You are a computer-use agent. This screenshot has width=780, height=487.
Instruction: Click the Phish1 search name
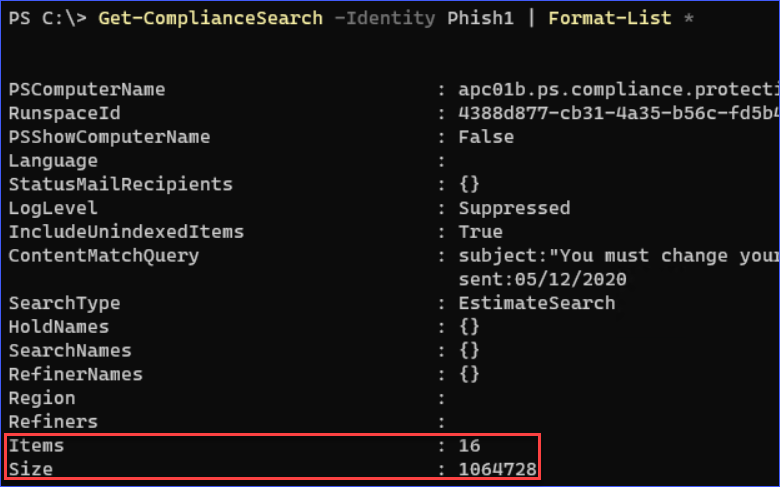coord(480,18)
